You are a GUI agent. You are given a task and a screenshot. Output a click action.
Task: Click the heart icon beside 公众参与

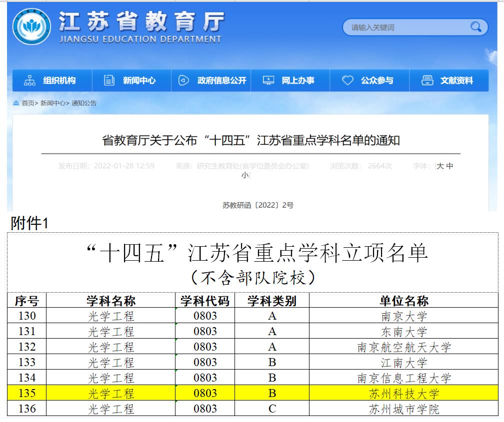click(x=347, y=80)
